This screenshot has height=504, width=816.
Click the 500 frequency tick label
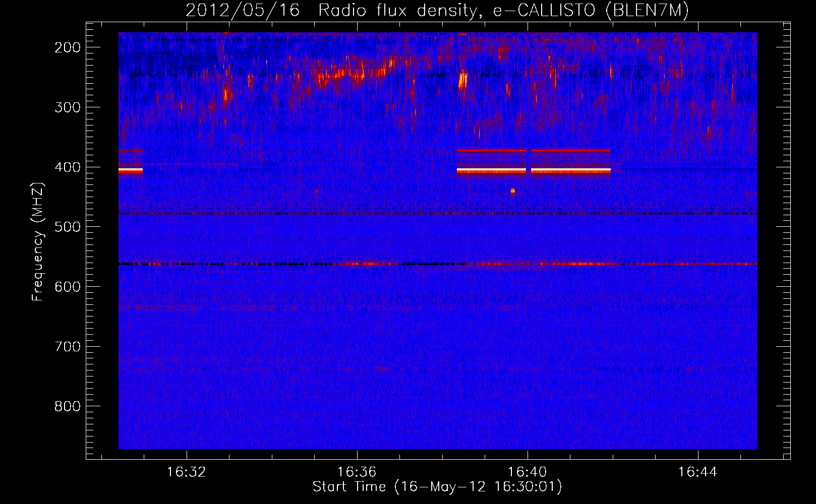coord(68,227)
